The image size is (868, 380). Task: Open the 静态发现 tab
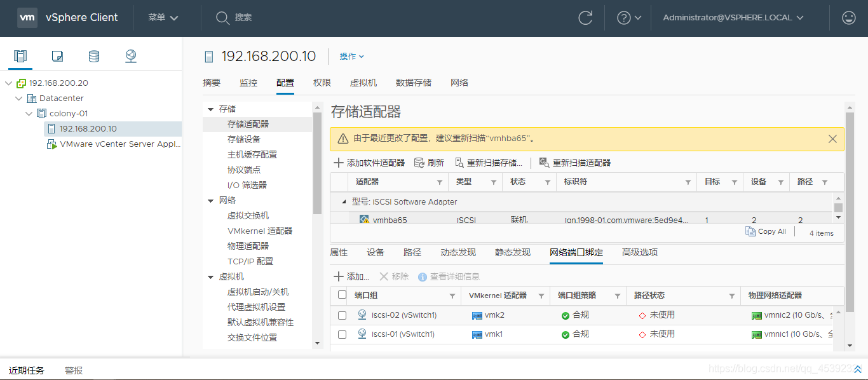[513, 252]
